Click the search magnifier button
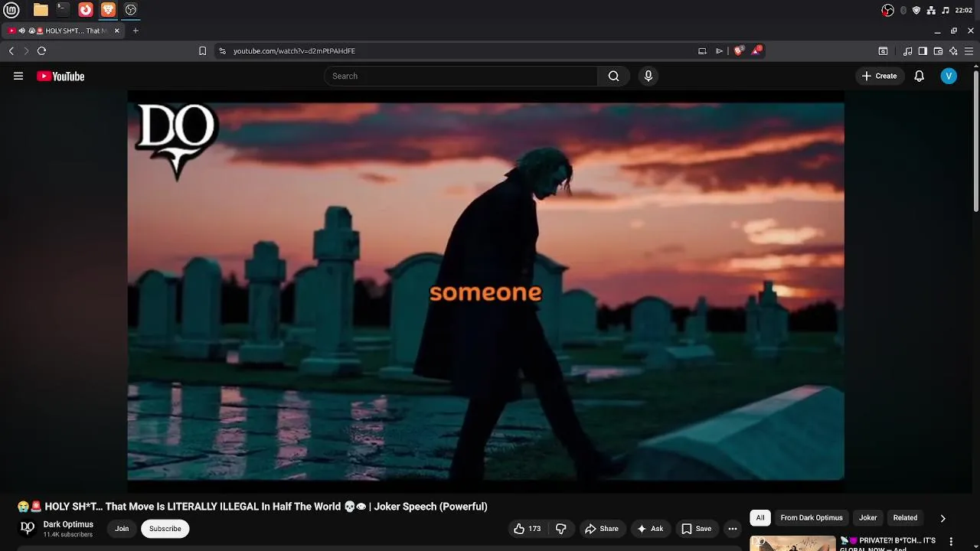The height and width of the screenshot is (551, 980). [x=613, y=76]
